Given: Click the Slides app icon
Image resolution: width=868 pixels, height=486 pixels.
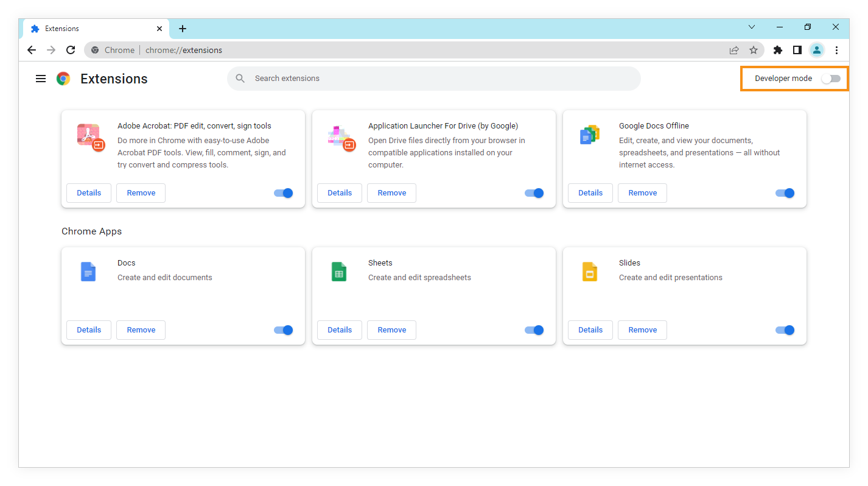Looking at the screenshot, I should coord(590,271).
